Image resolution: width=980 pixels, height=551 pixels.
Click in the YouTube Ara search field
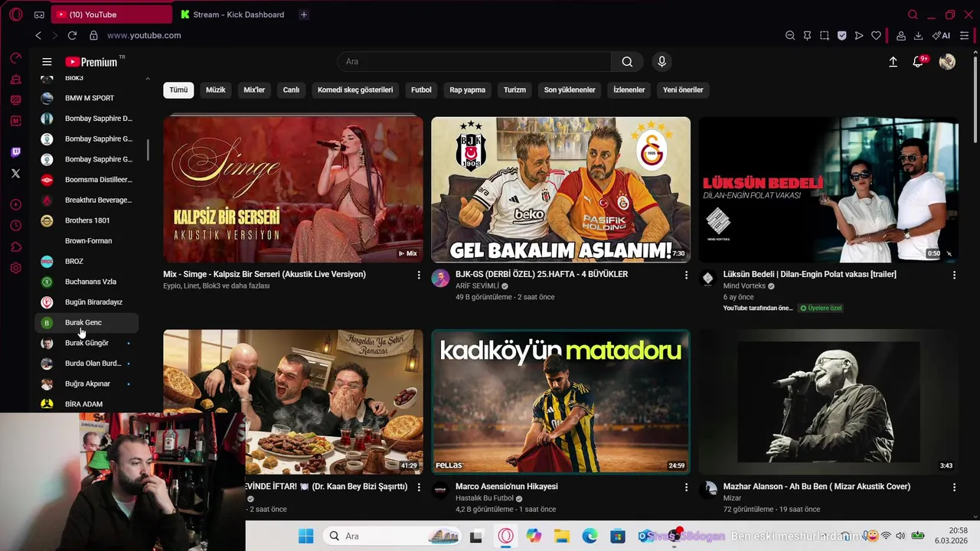475,62
